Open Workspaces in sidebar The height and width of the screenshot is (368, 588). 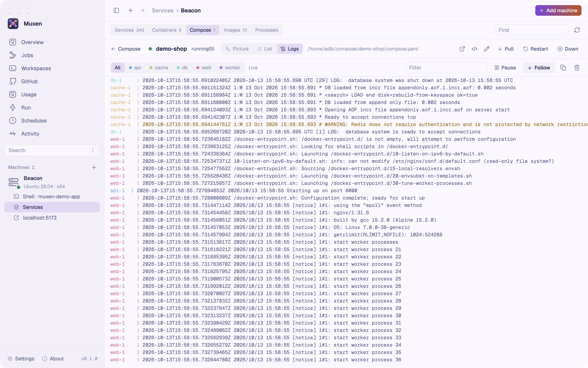pyautogui.click(x=52, y=68)
